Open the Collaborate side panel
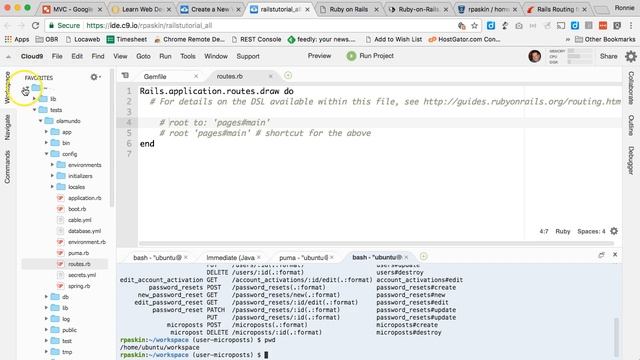640x360 pixels. click(x=631, y=88)
